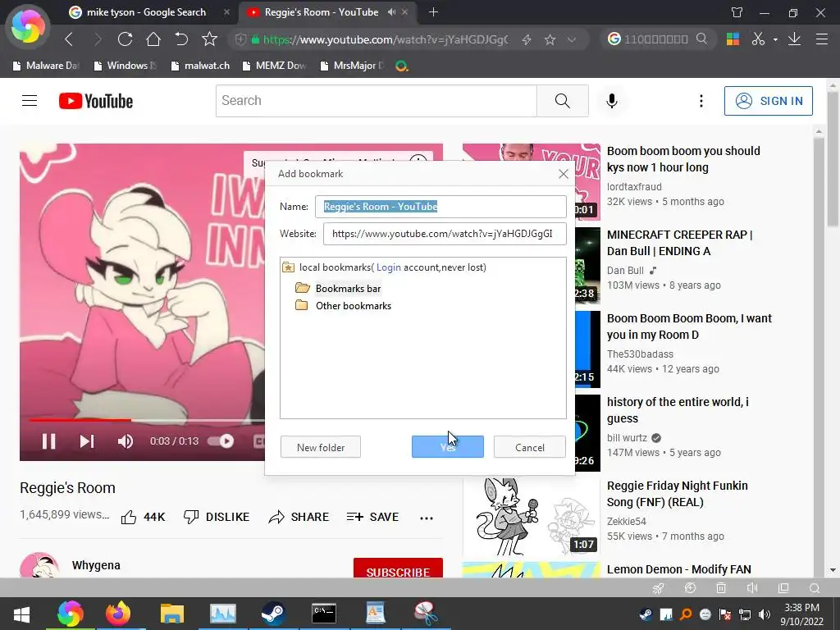Screen dimensions: 840x630
Task: Focus the YouTube Search field
Action: coord(376,101)
